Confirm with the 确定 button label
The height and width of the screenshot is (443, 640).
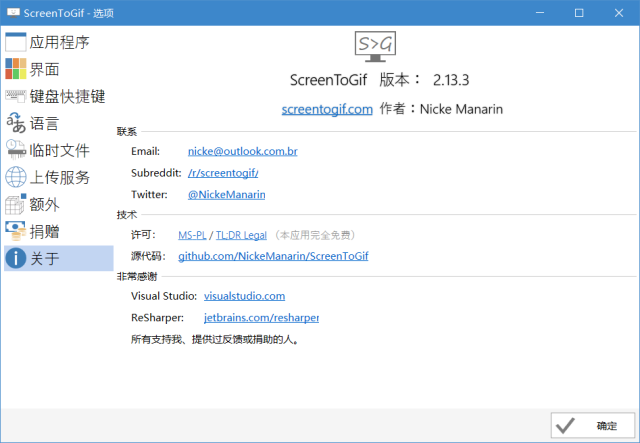click(x=607, y=426)
